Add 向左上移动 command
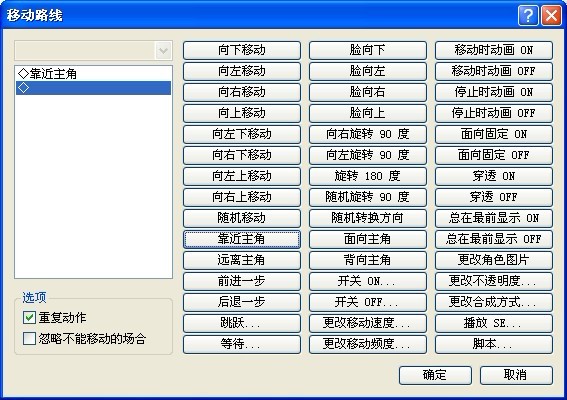Image resolution: width=567 pixels, height=400 pixels. pyautogui.click(x=242, y=176)
